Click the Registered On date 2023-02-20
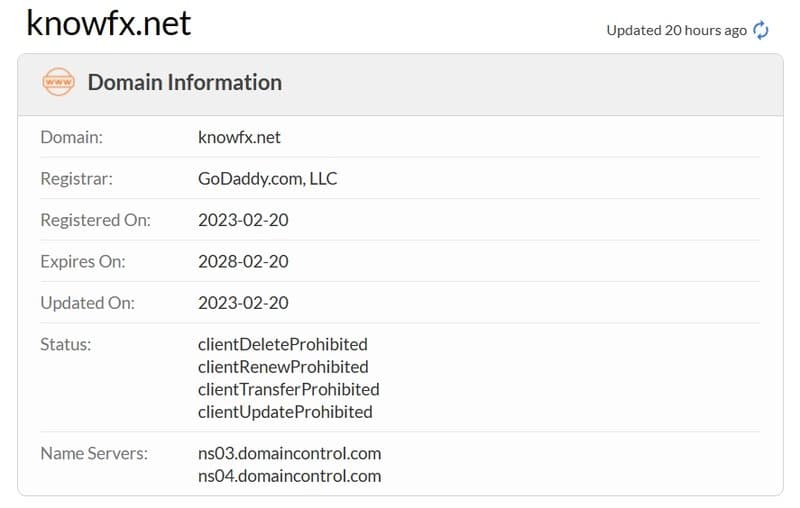 tap(243, 220)
